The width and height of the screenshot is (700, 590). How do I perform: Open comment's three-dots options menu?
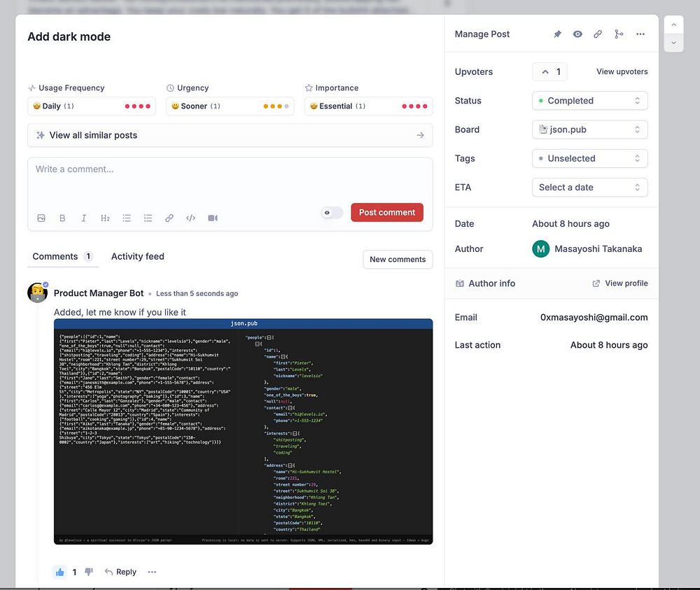point(152,572)
